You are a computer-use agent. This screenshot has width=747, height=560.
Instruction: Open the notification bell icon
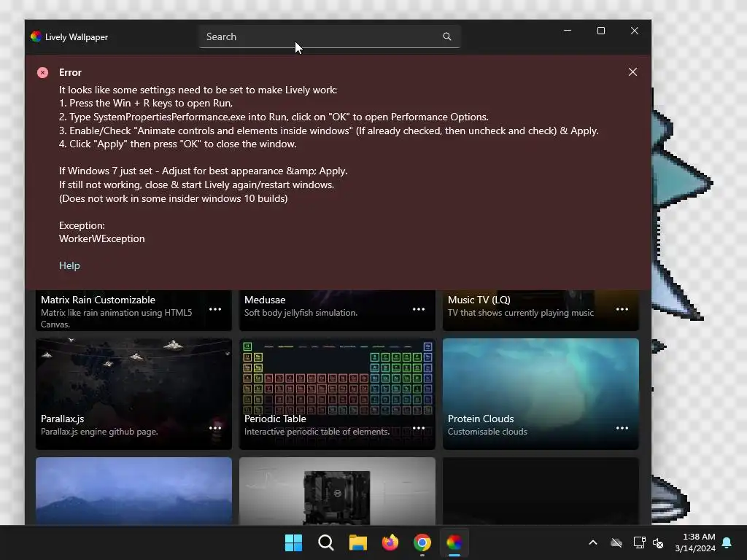pyautogui.click(x=727, y=542)
